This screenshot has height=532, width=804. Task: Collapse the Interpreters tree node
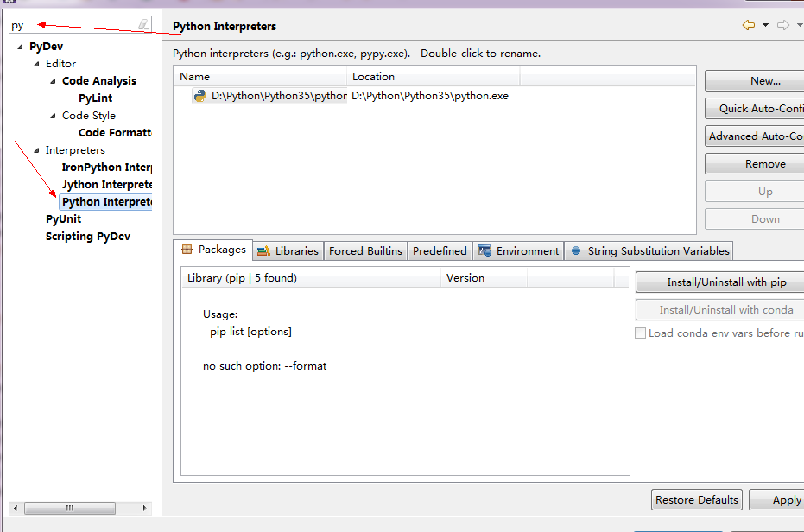pyautogui.click(x=36, y=150)
